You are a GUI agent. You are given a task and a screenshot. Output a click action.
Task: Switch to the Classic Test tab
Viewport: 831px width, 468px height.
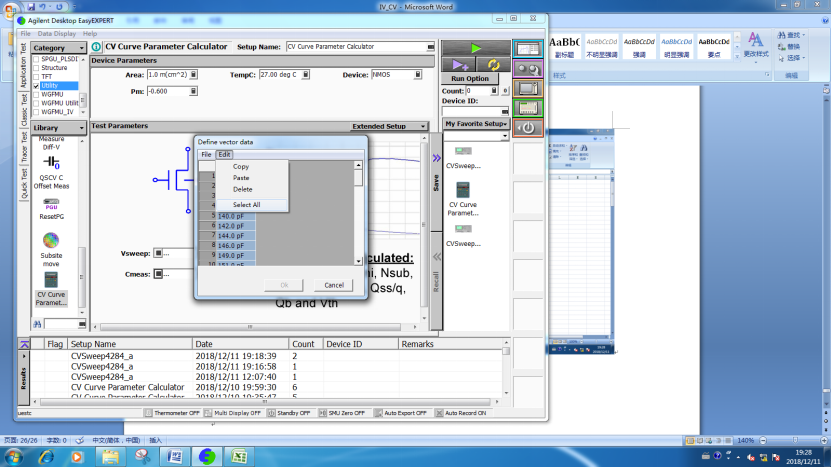24,110
